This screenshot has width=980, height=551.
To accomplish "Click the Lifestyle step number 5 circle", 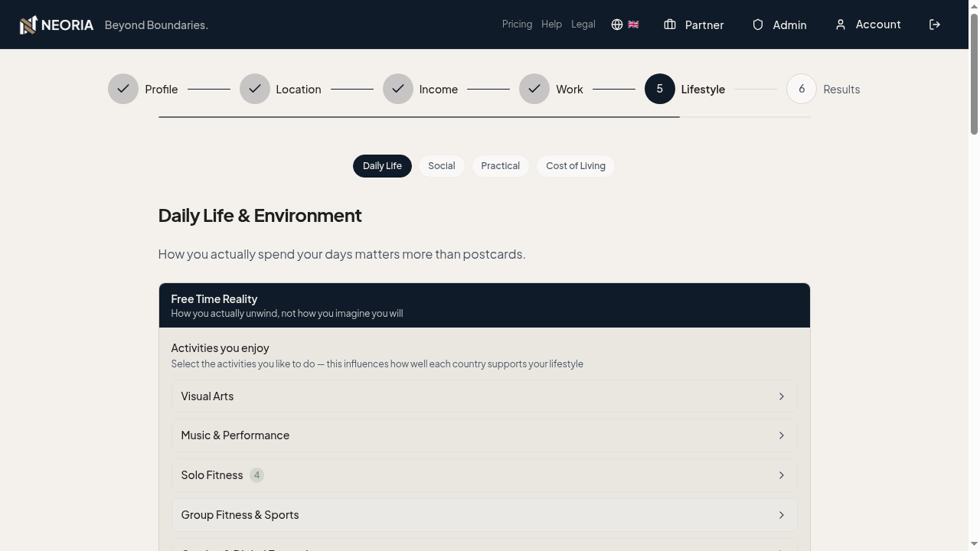I will [x=660, y=89].
